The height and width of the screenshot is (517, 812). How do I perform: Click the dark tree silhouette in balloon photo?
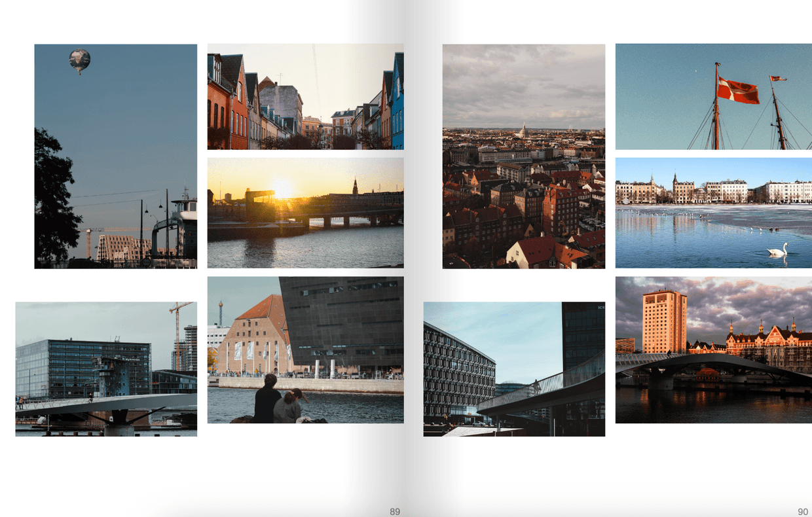coord(54,196)
